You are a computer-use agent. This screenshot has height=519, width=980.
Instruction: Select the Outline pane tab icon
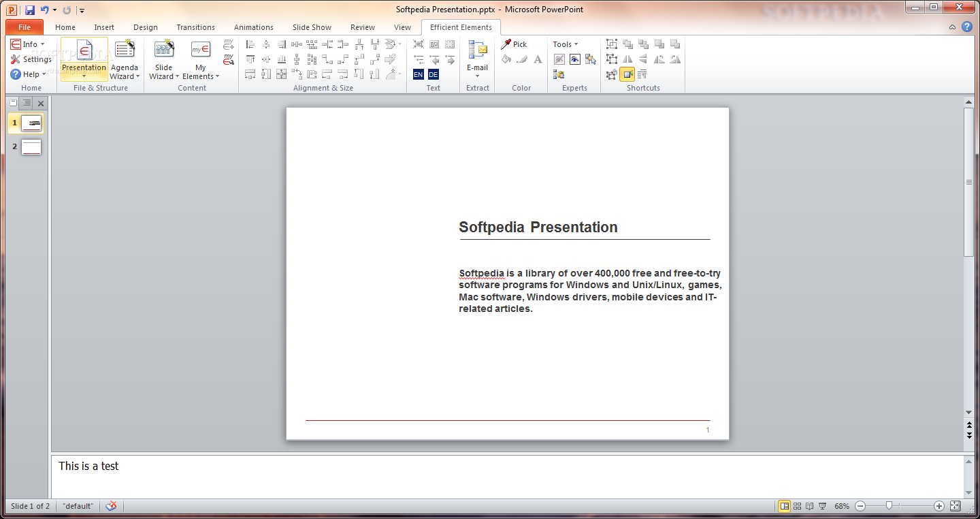pos(26,103)
